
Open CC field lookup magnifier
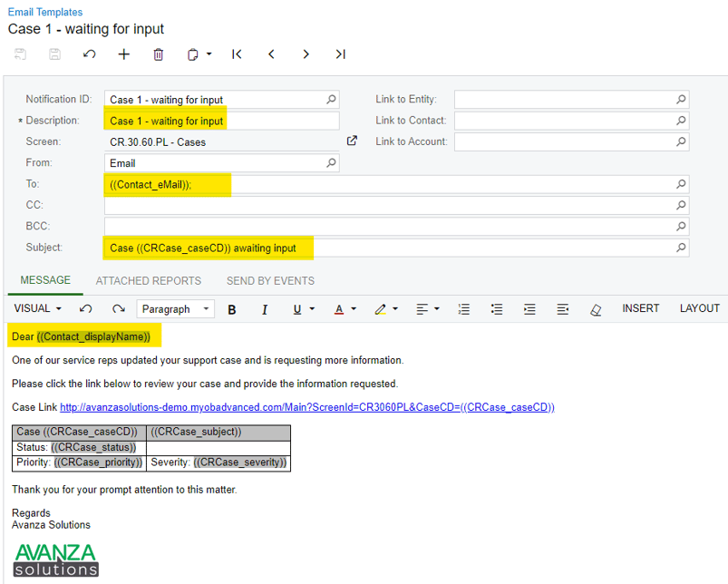[x=681, y=205]
